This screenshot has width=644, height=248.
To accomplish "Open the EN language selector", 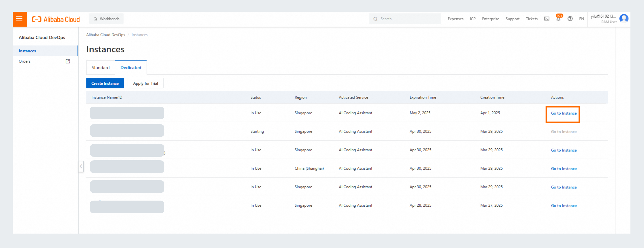I will pyautogui.click(x=581, y=19).
